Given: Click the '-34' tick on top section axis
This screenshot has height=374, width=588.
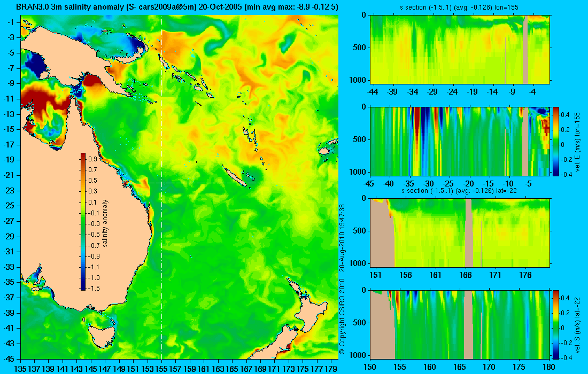Looking at the screenshot, I should coord(413,92).
